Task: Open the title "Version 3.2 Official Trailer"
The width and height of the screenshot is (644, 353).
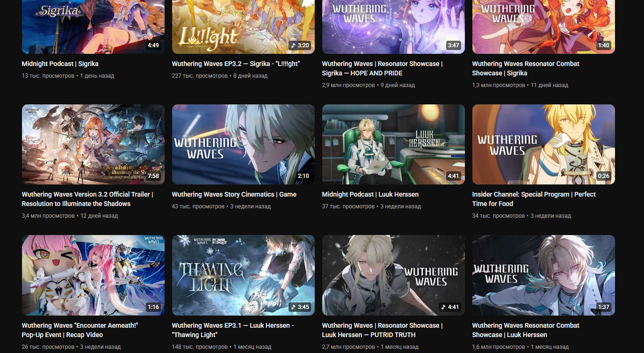Action: click(87, 199)
